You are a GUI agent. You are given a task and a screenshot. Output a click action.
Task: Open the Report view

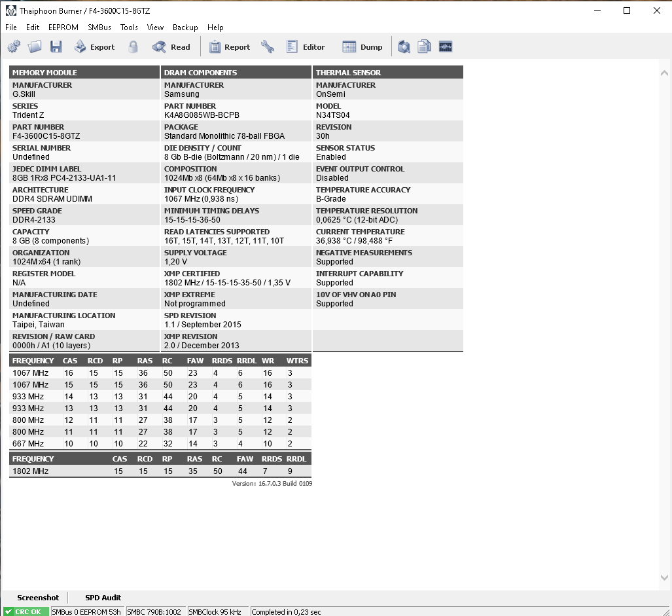(230, 46)
